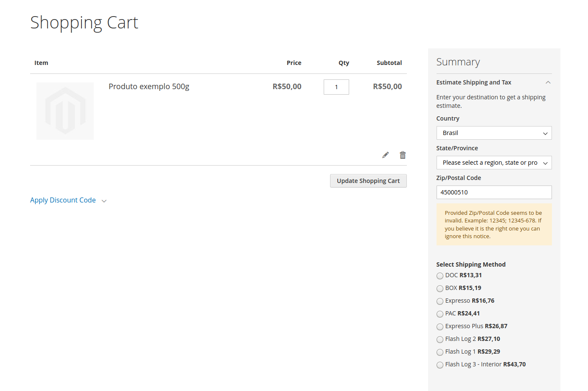Click the pencil edit item icon

click(385, 155)
